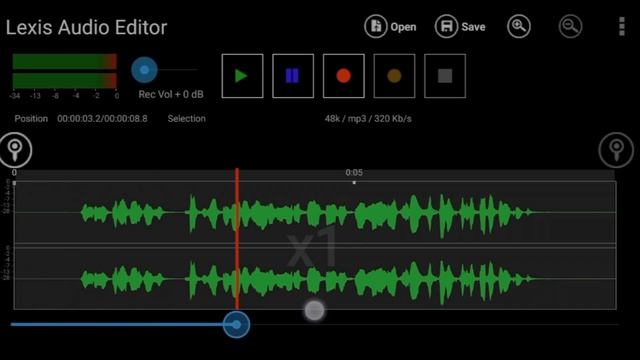Click the 48k / mp3 / 320 Kb/s format text

pos(368,119)
